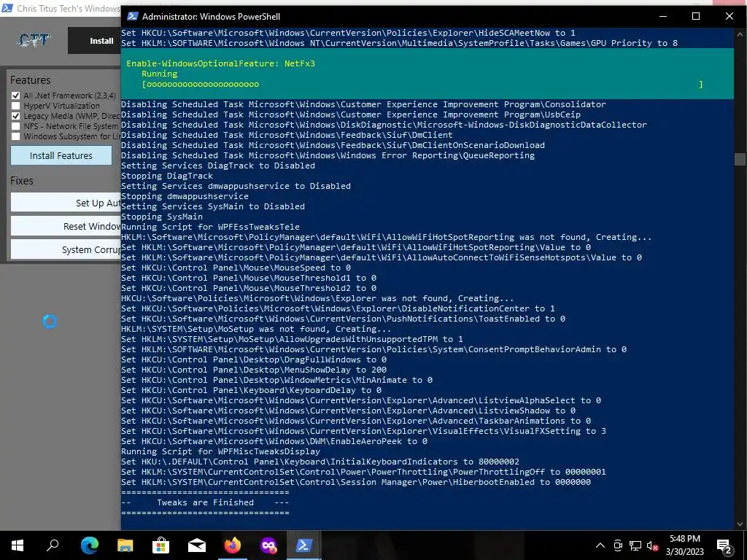Screen dimensions: 747x560
Task: Switch to the Install tab in WinUtil
Action: (101, 41)
